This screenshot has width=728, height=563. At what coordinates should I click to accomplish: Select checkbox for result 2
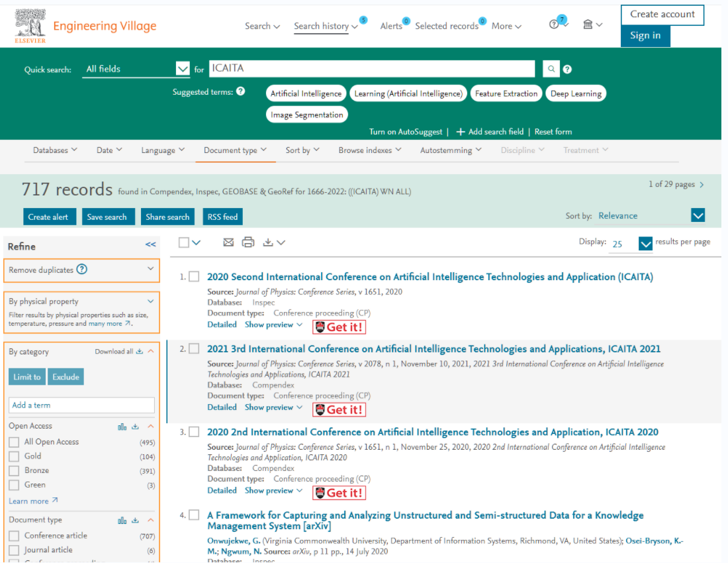coord(194,348)
